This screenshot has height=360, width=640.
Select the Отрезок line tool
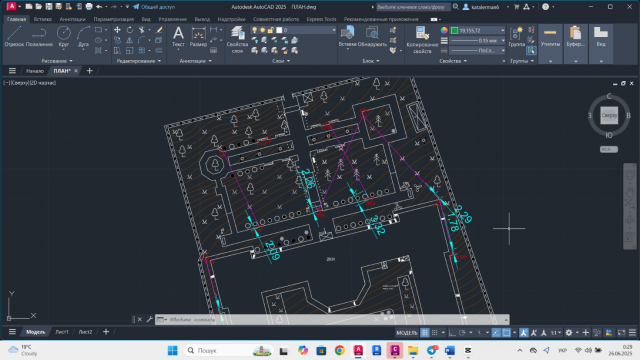point(14,36)
